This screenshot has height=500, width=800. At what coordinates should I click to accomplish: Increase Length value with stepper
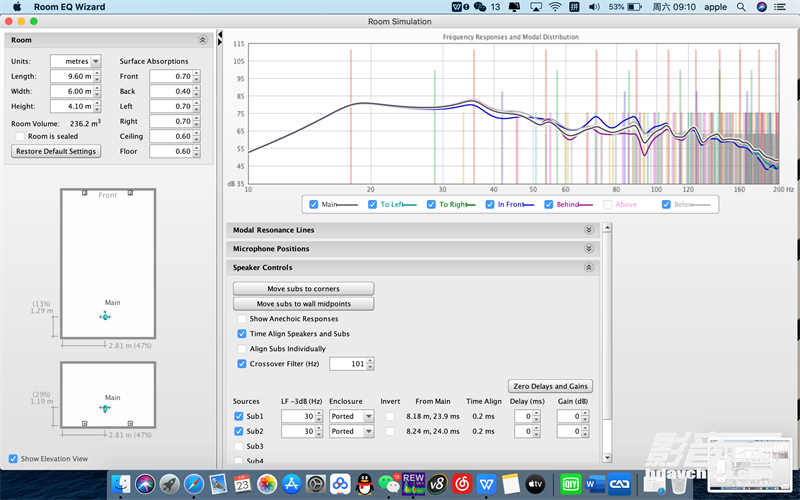(97, 73)
